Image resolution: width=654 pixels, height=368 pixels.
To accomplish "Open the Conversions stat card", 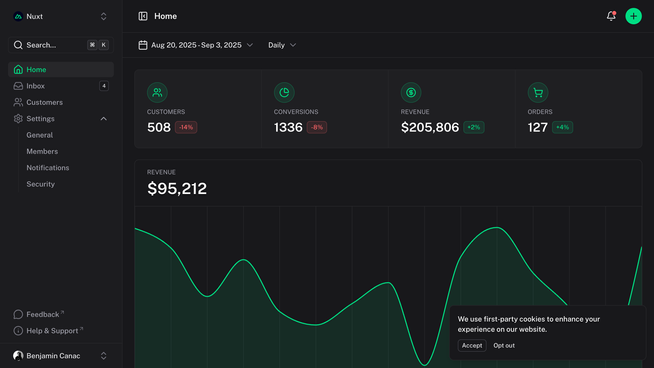I will [x=324, y=109].
